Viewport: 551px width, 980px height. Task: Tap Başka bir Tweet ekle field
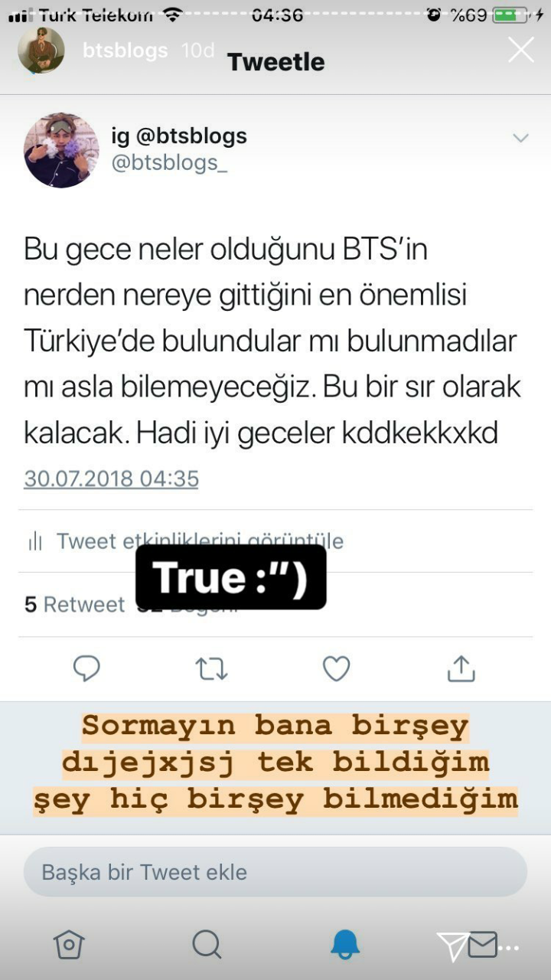275,872
